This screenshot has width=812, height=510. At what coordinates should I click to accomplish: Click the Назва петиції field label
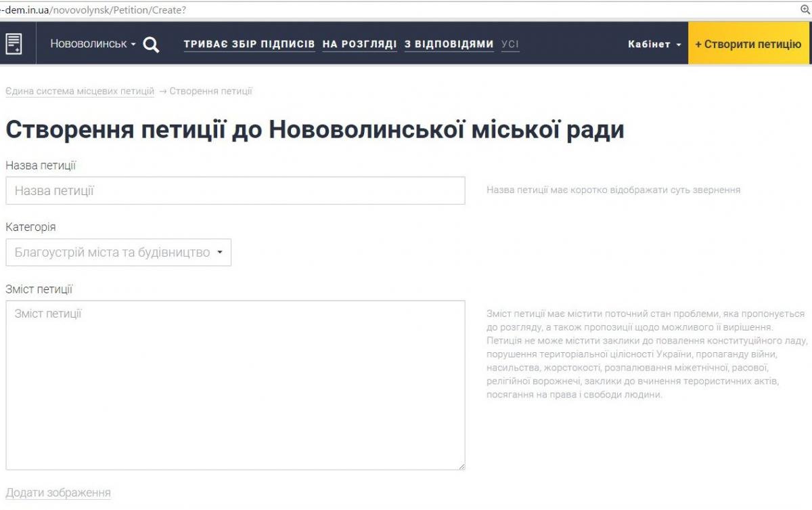click(x=41, y=165)
